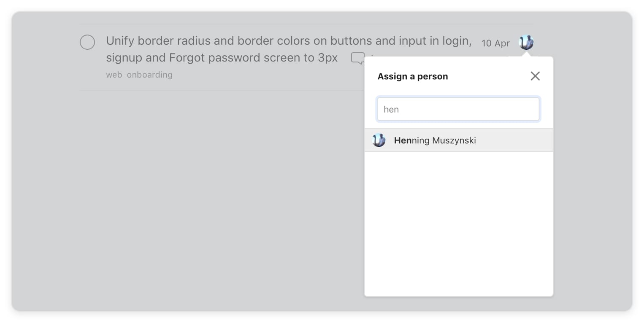Screen dimensions: 644x323
Task: Click the comment bubble icon on the task
Action: [357, 58]
